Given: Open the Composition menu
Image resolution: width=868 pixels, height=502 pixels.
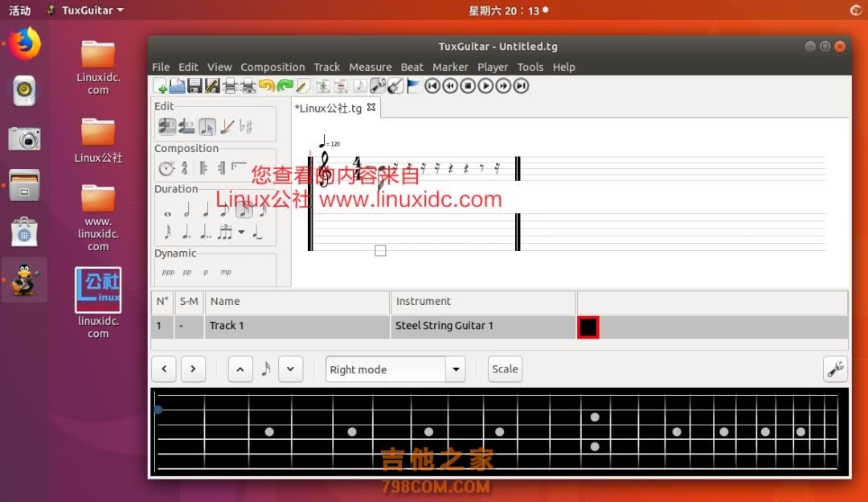Looking at the screenshot, I should point(272,67).
